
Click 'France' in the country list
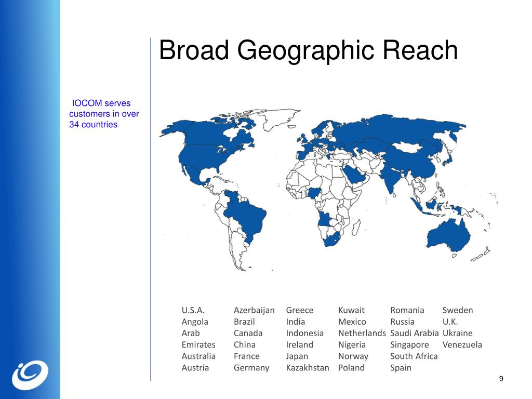247,356
